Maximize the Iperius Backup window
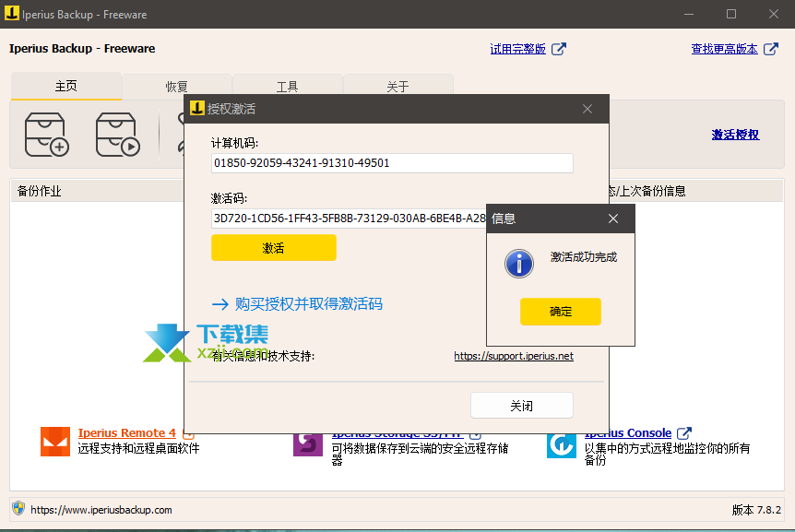This screenshot has height=532, width=795. pyautogui.click(x=731, y=14)
